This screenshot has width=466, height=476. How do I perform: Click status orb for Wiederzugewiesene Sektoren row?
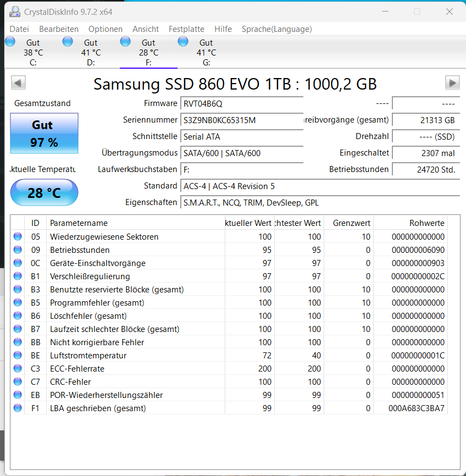18,236
